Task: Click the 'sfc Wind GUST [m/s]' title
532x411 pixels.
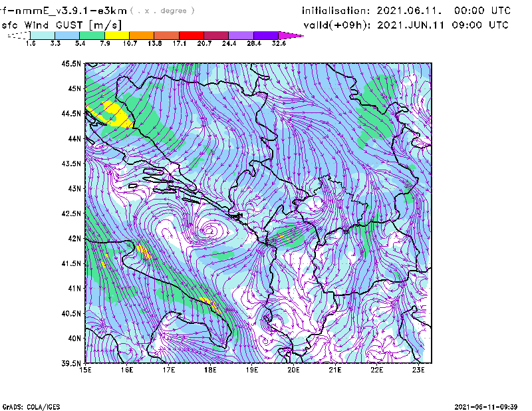Action: click(61, 25)
